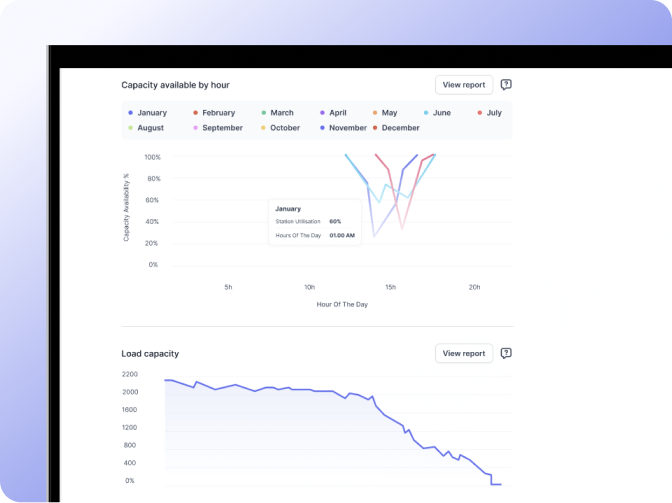Screen dimensions: 672x503
Task: Open help icon beside Load capacity
Action: (x=506, y=353)
